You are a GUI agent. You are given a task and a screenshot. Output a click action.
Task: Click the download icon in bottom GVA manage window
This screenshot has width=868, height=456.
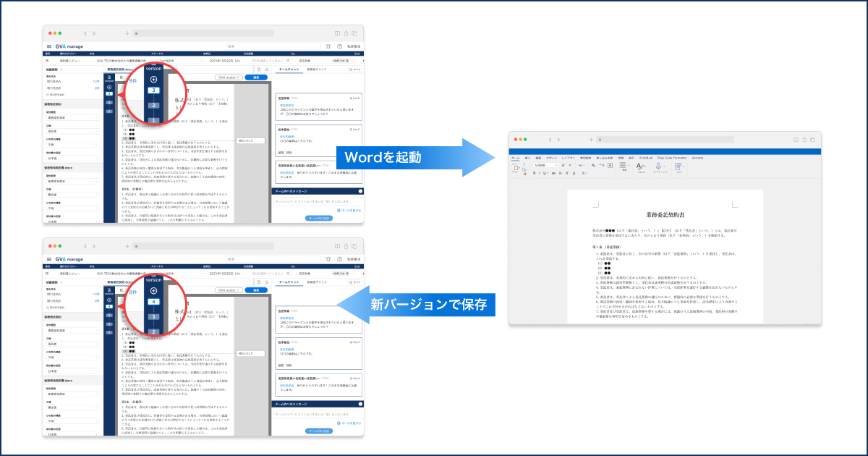(x=267, y=282)
